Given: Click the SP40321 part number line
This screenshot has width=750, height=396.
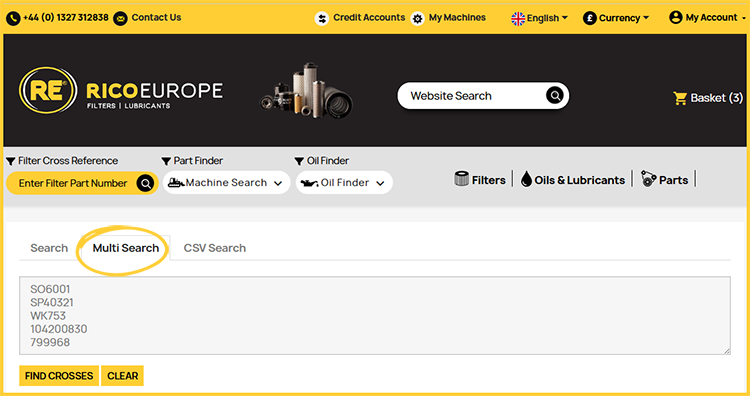Looking at the screenshot, I should click(x=52, y=303).
